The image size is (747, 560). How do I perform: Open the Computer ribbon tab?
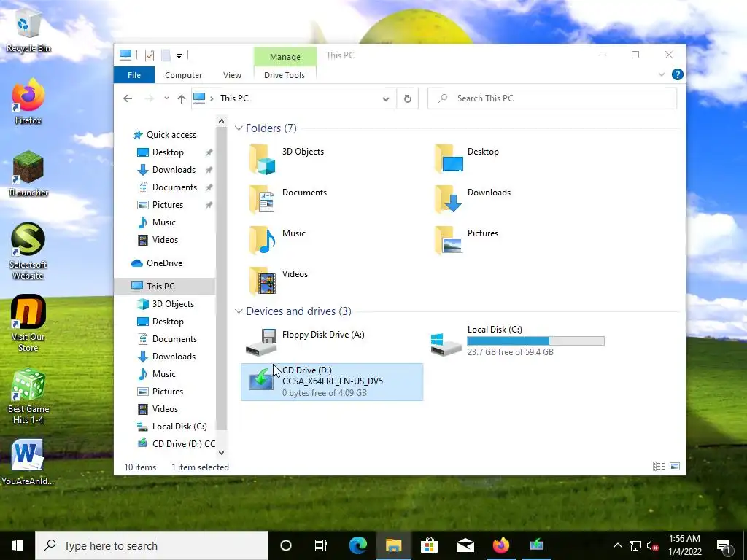tap(183, 75)
